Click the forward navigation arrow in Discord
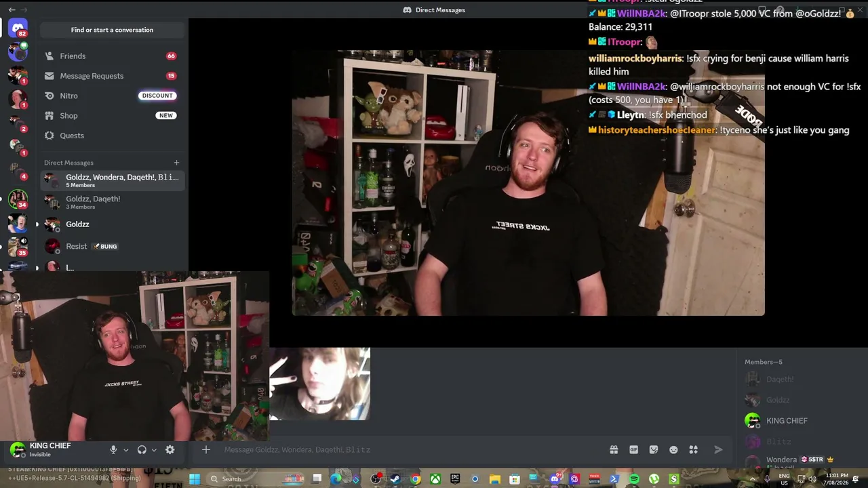This screenshot has height=488, width=868. click(x=24, y=9)
